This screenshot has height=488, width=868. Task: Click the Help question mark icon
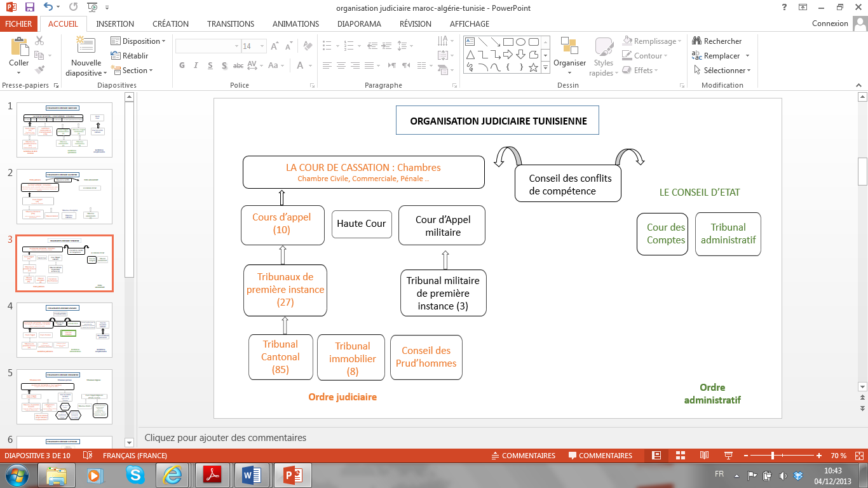click(783, 8)
